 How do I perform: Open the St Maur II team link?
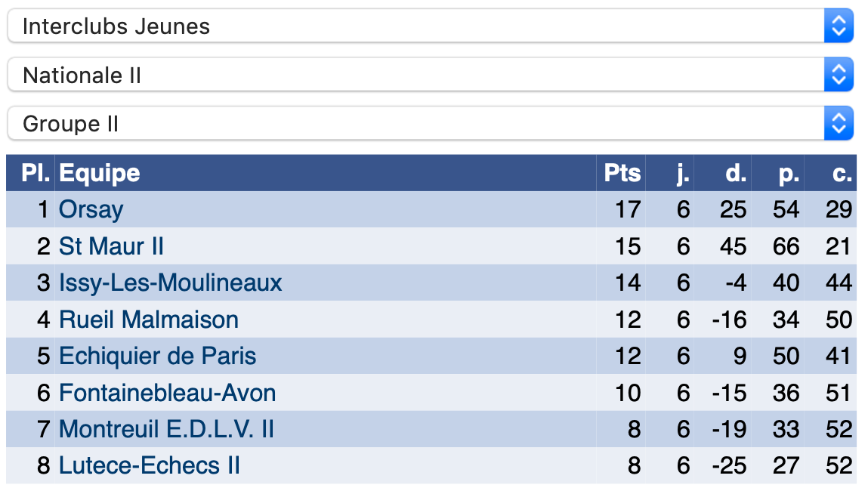click(111, 246)
